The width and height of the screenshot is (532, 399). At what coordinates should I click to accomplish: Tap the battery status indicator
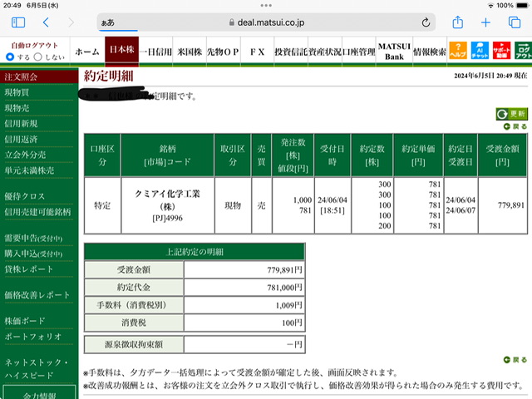(522, 6)
